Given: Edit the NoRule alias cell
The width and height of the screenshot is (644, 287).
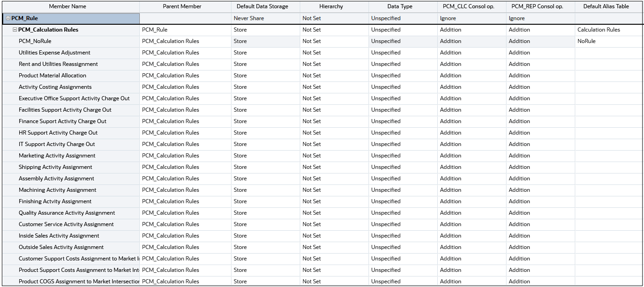Looking at the screenshot, I should tap(587, 41).
